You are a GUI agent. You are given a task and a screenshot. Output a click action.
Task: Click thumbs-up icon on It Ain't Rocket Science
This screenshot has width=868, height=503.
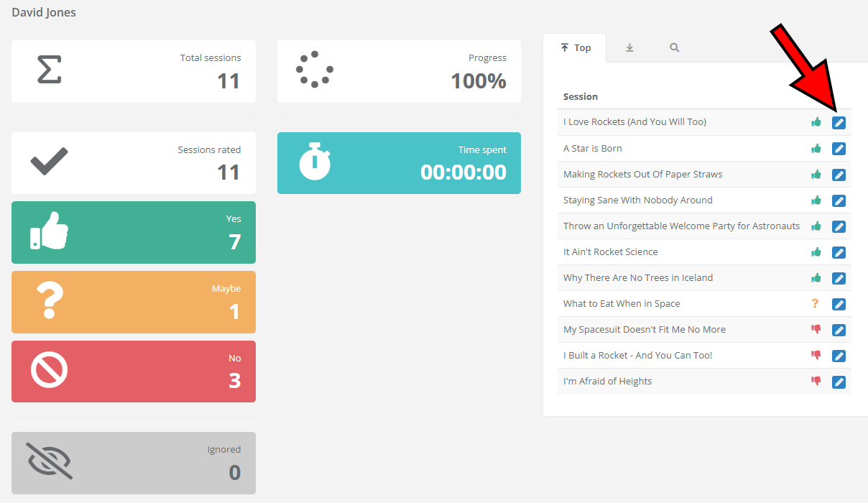click(x=816, y=251)
